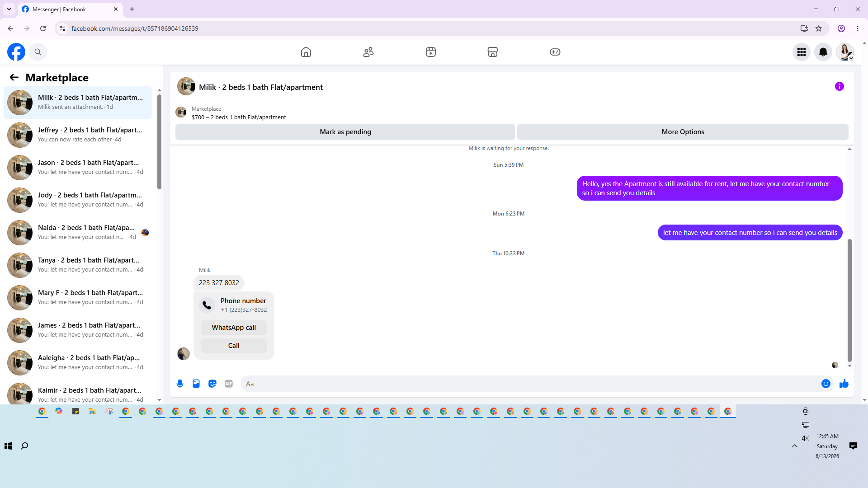
Task: Open the Jody conversation
Action: point(78,200)
